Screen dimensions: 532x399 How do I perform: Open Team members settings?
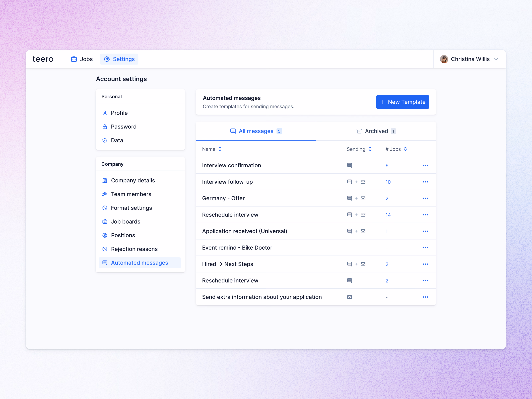[x=140, y=194]
